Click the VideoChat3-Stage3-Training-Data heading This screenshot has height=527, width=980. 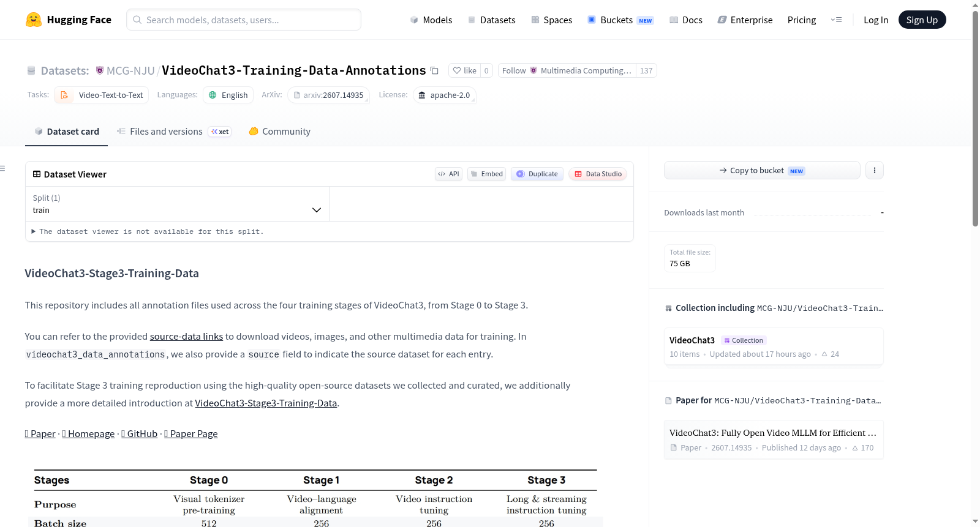pyautogui.click(x=112, y=273)
